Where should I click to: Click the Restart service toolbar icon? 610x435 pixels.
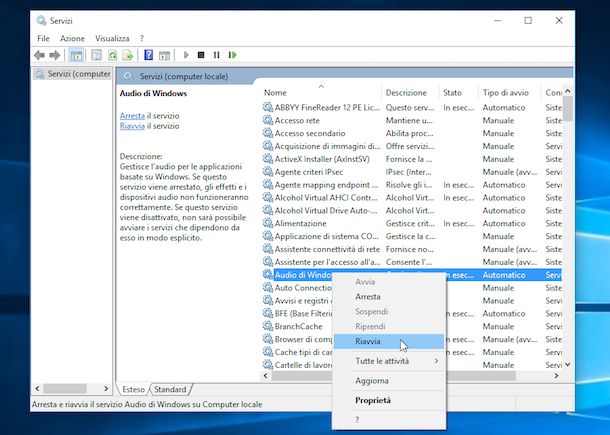pyautogui.click(x=233, y=55)
